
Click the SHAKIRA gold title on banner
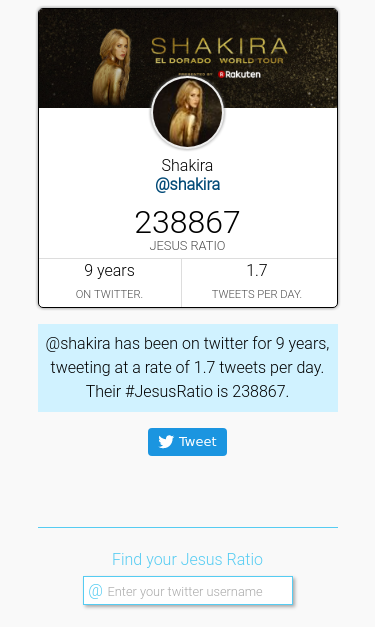[x=219, y=46]
